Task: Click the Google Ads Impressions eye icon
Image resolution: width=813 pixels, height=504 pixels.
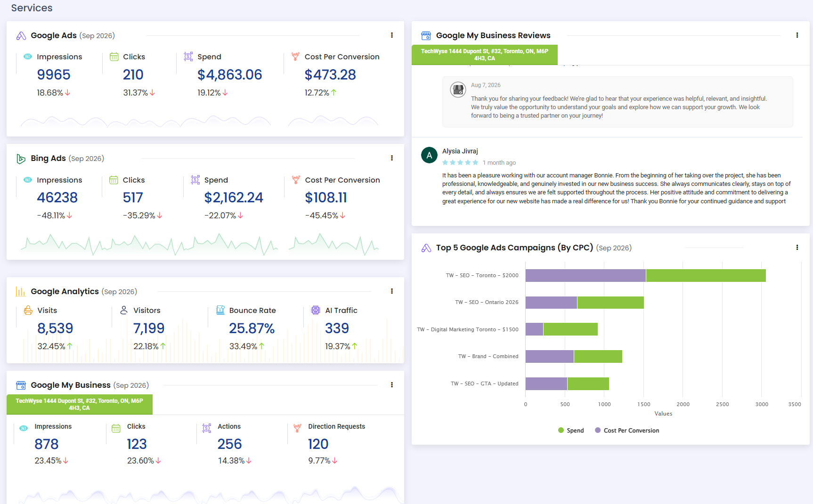Action: click(28, 56)
